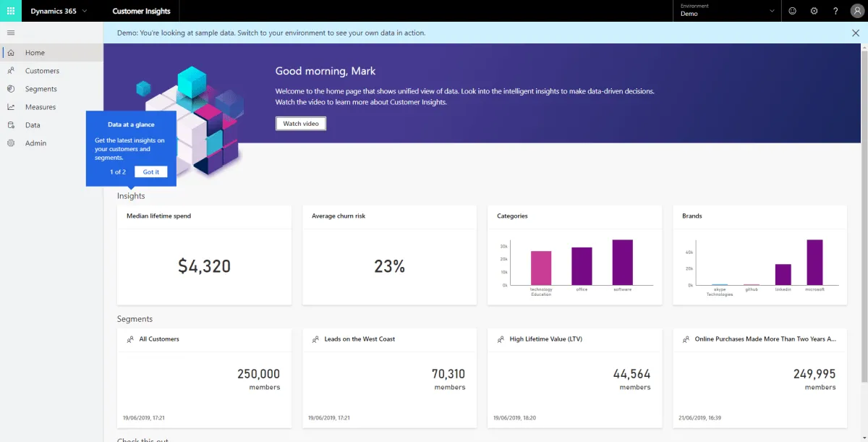Open the app launcher waffle icon
The image size is (868, 442).
pyautogui.click(x=11, y=12)
